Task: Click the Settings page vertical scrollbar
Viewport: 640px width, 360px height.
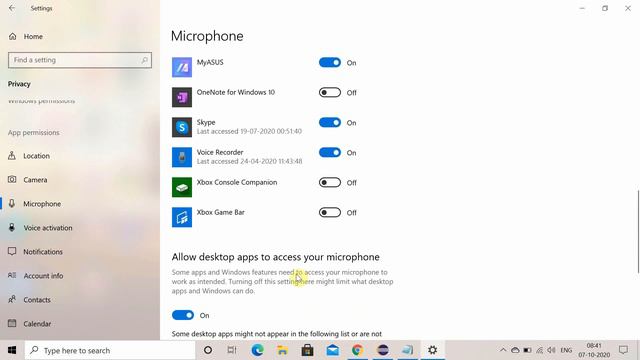Action: [x=638, y=231]
